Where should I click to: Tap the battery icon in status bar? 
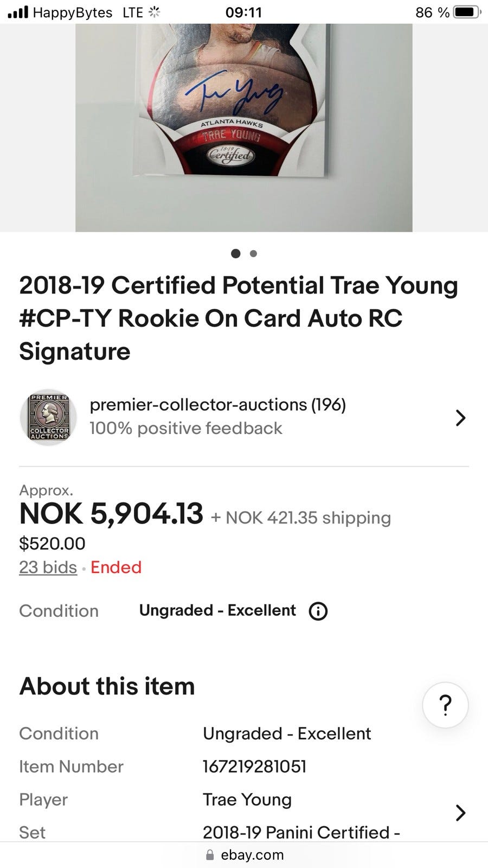pos(466,12)
